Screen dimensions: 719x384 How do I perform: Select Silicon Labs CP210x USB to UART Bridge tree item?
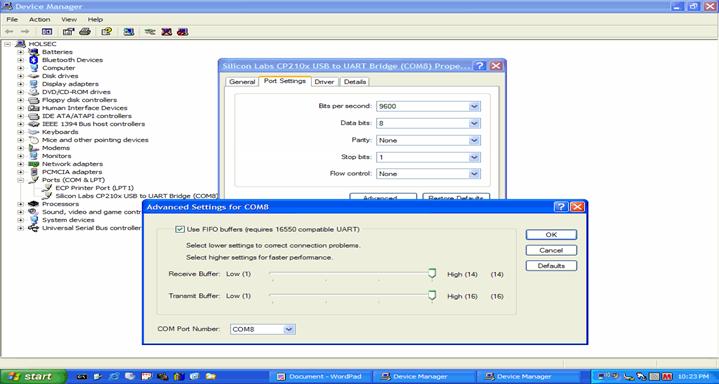(136, 196)
